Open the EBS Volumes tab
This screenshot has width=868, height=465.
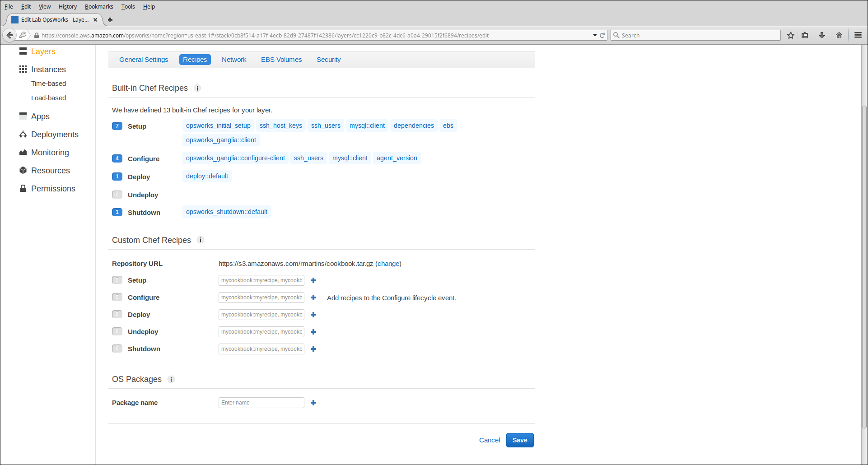[281, 60]
